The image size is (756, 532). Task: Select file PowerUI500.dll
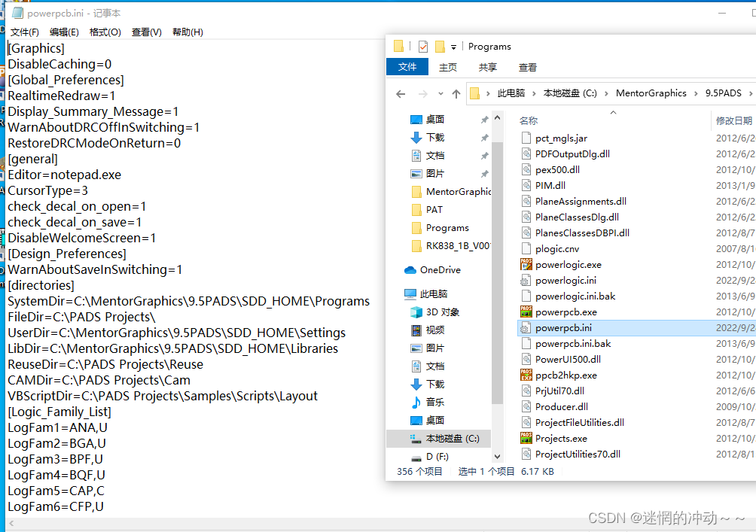click(568, 360)
